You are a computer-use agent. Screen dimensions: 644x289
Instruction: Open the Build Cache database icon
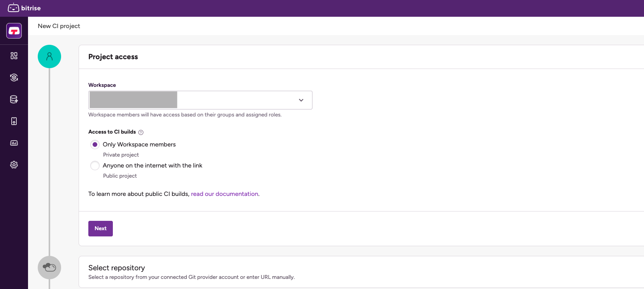pyautogui.click(x=14, y=99)
